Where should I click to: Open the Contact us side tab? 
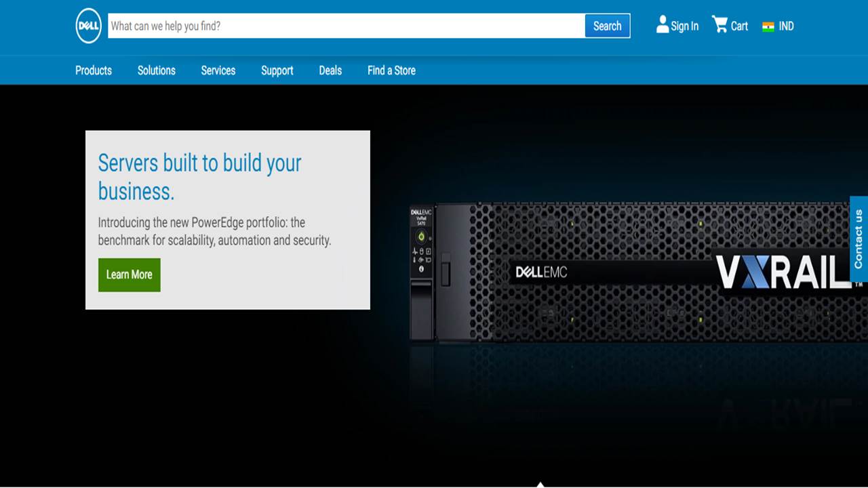coord(859,239)
